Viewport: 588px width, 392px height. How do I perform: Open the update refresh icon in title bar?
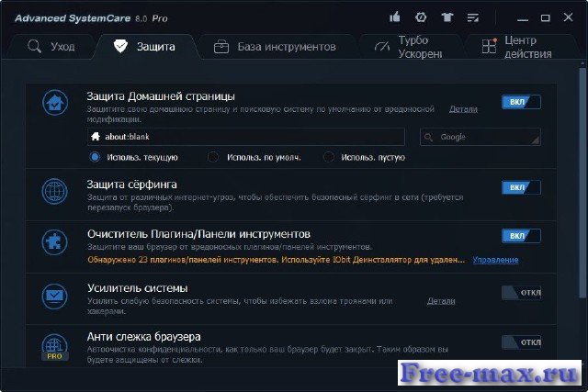[421, 17]
